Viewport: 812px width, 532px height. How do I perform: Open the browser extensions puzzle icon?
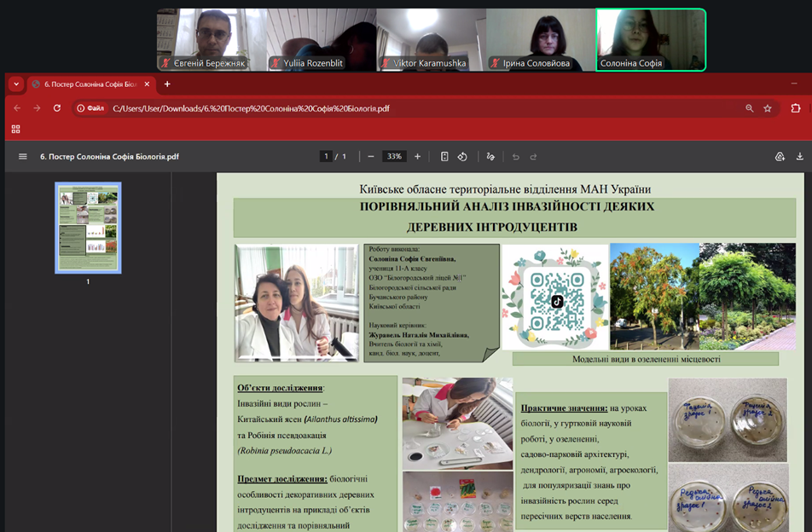795,108
